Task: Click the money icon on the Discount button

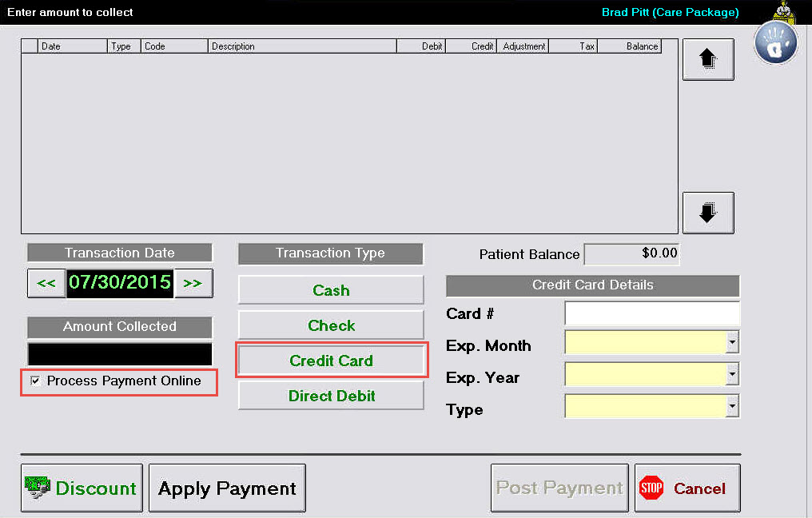Action: tap(38, 488)
